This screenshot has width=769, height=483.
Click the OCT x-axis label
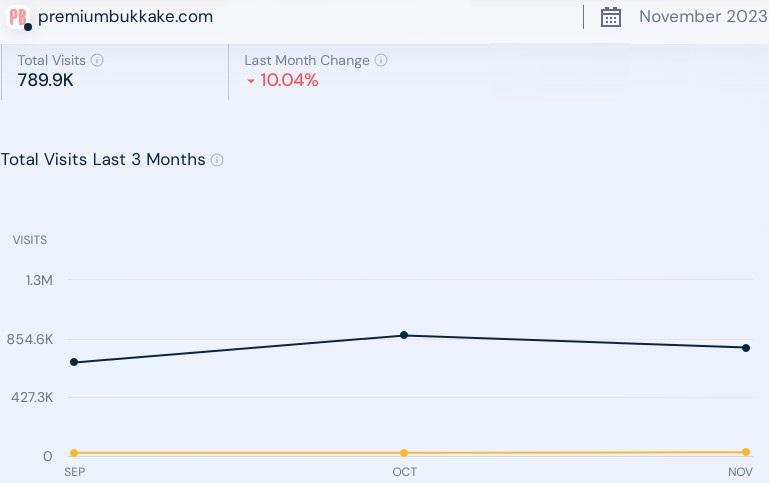pyautogui.click(x=404, y=472)
